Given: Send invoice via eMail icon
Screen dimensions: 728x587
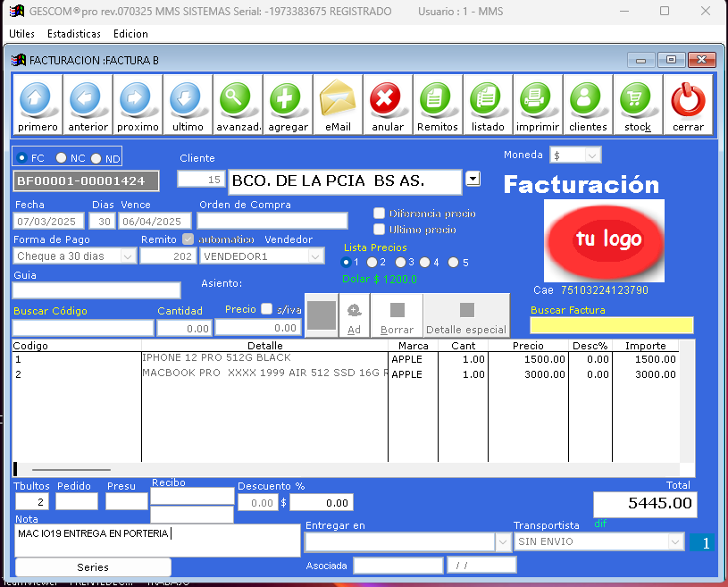Looking at the screenshot, I should tap(338, 105).
